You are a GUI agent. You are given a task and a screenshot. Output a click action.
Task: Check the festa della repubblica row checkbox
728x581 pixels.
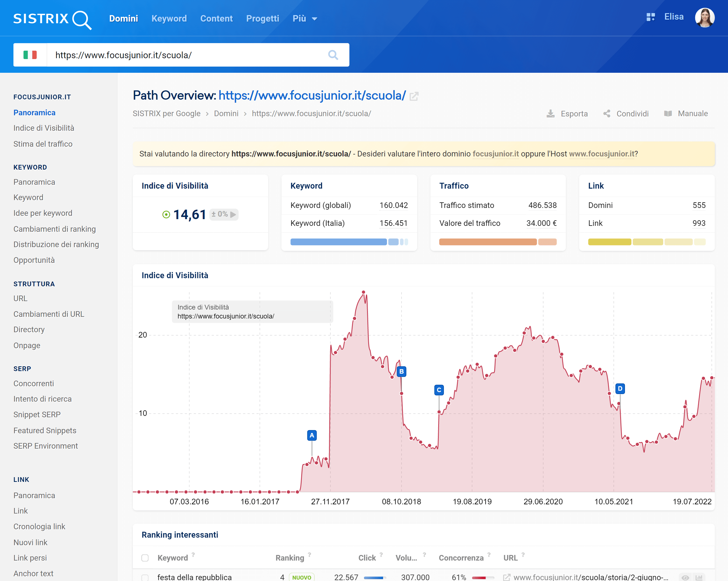click(x=145, y=577)
